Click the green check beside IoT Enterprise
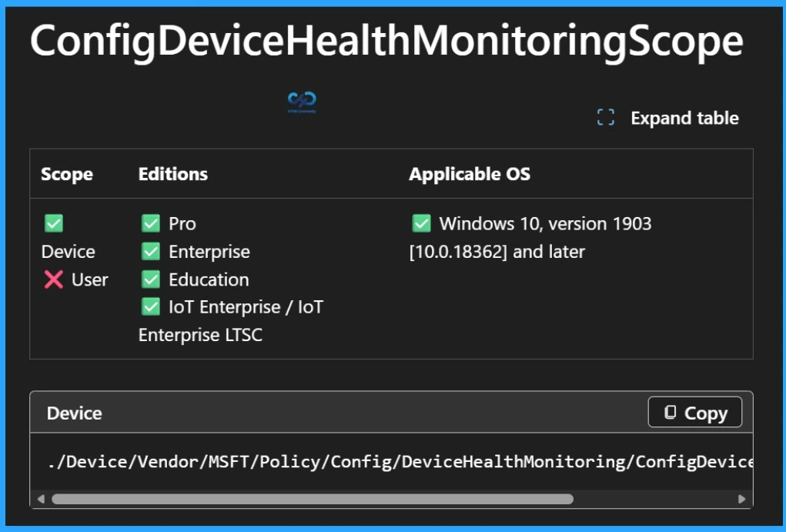This screenshot has height=532, width=786. pyautogui.click(x=151, y=306)
